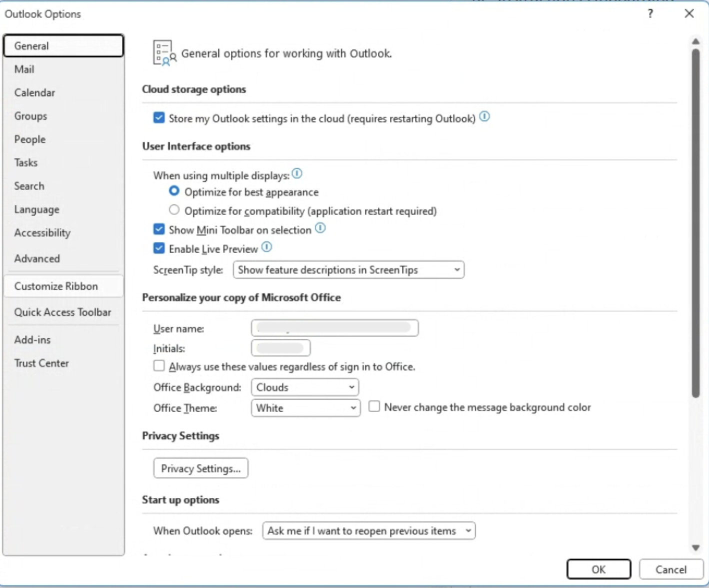Select Optimize for best appearance
Viewport: 709px width, 588px height.
[174, 191]
